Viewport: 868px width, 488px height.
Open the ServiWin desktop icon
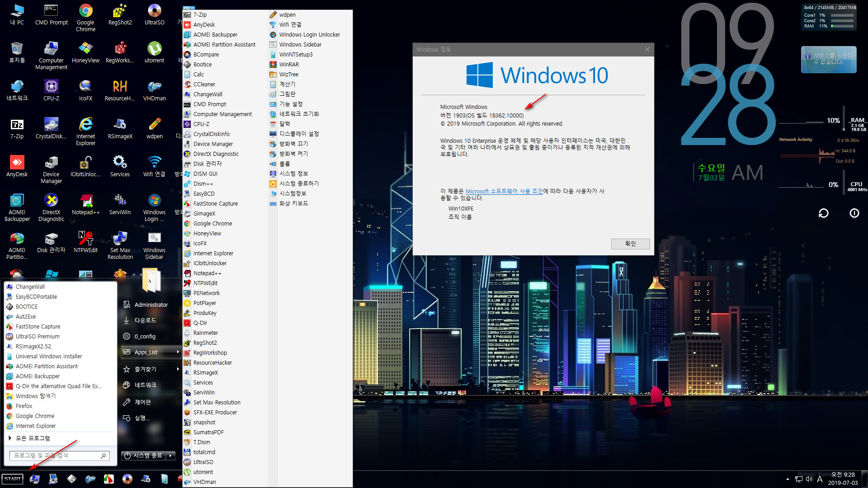tap(120, 205)
